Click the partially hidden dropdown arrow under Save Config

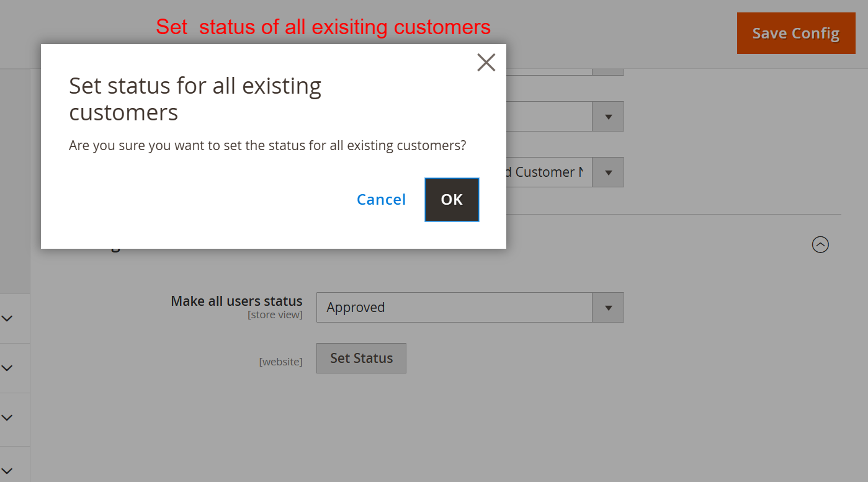click(x=608, y=71)
